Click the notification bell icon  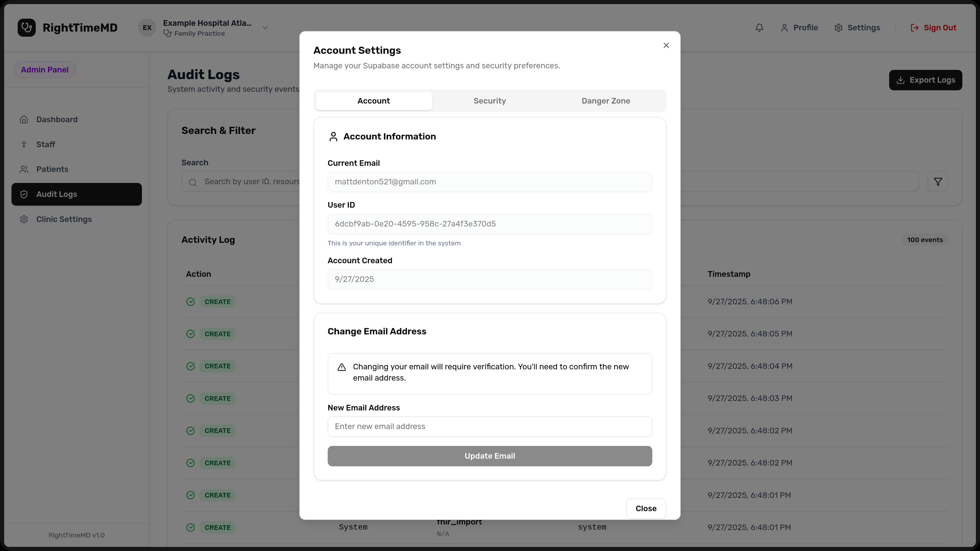[x=759, y=28]
